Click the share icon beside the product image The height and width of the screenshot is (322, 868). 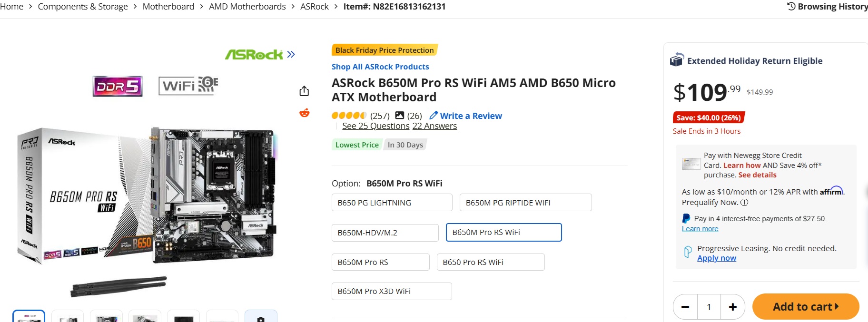304,91
